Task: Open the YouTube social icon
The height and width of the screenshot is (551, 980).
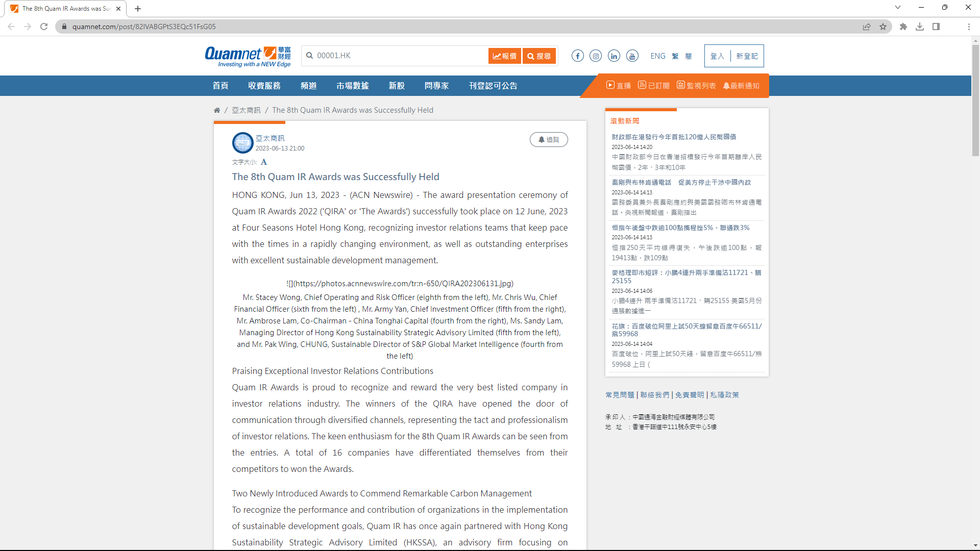Action: 632,56
